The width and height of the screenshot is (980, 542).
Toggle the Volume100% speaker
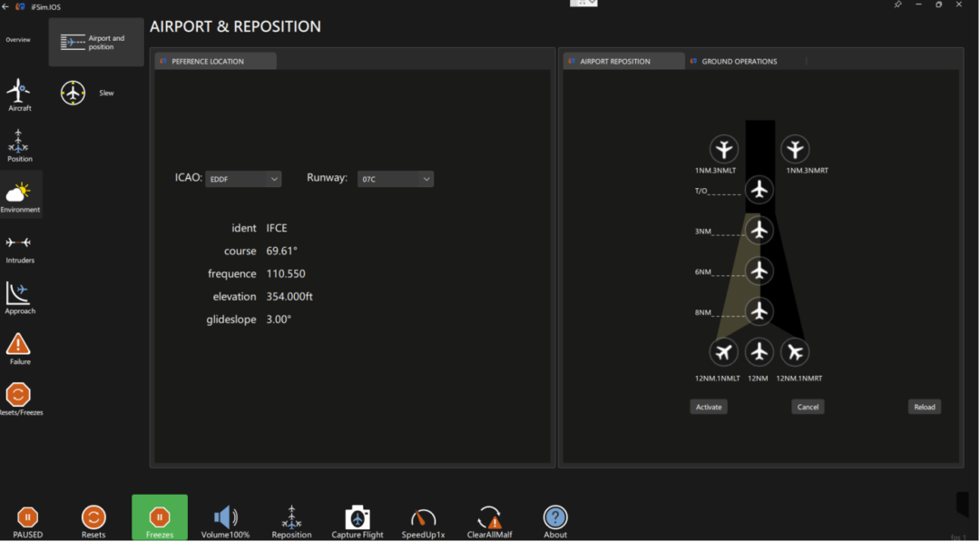[x=225, y=519]
